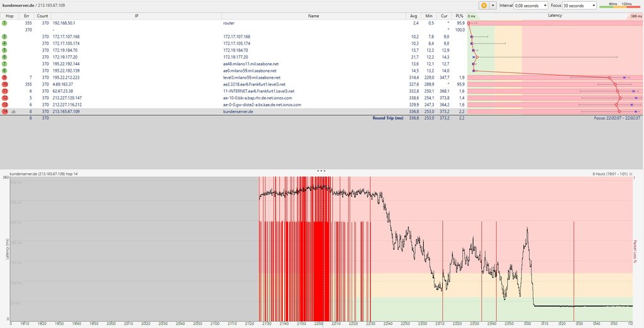Click hop 9 latency marker in graph
This screenshot has height=328, width=644.
609,77
